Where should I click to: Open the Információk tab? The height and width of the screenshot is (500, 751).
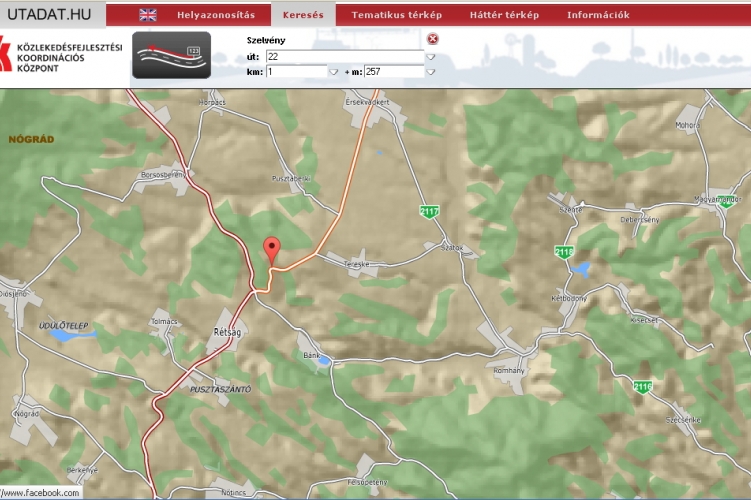[598, 15]
